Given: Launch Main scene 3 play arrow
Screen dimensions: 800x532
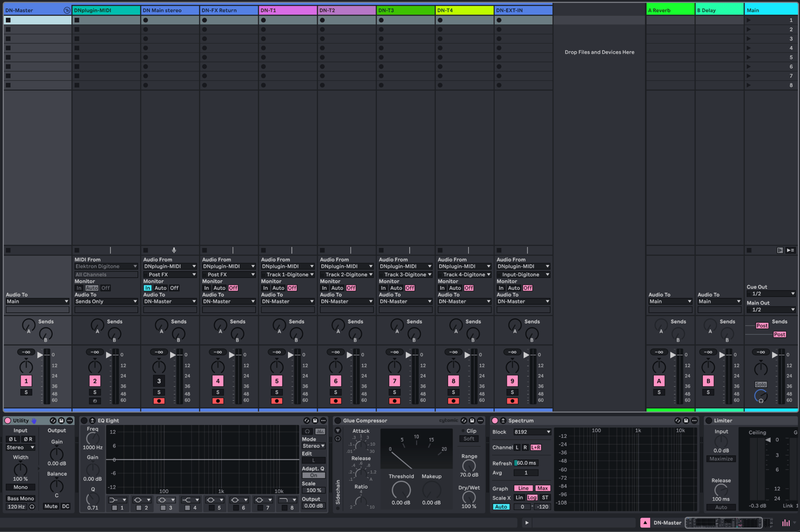Looking at the screenshot, I should (x=749, y=39).
